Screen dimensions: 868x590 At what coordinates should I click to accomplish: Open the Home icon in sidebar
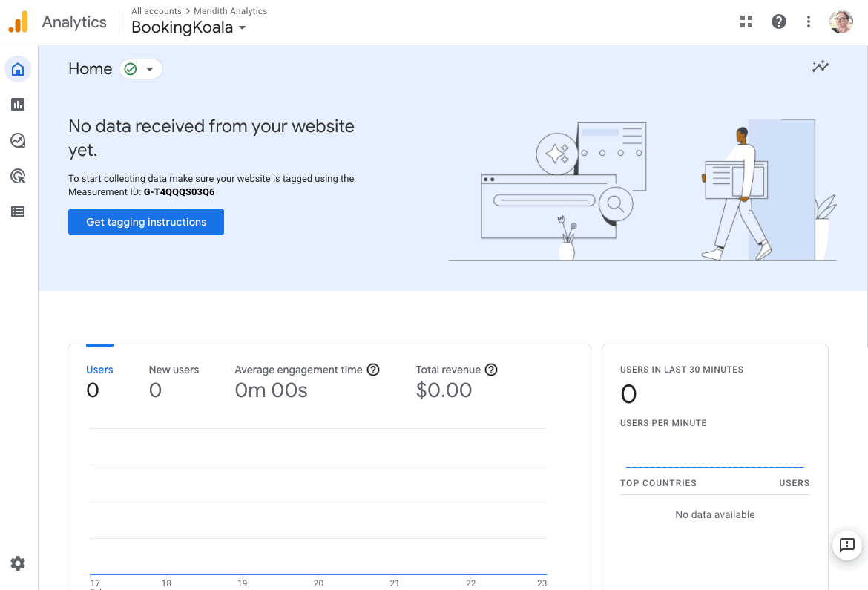pos(18,70)
